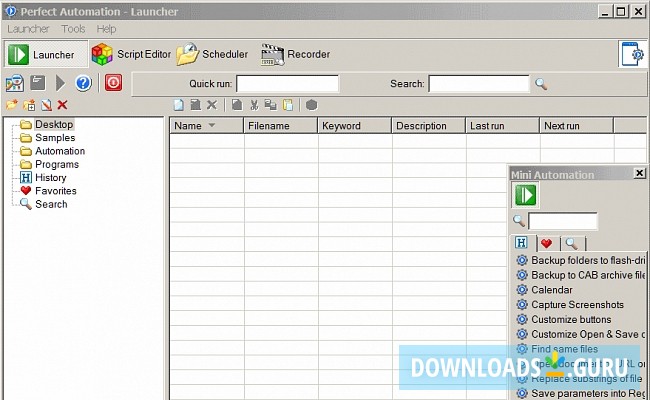Click the copy icon in the list toolbar
Screen dimensions: 650x400
[271, 105]
